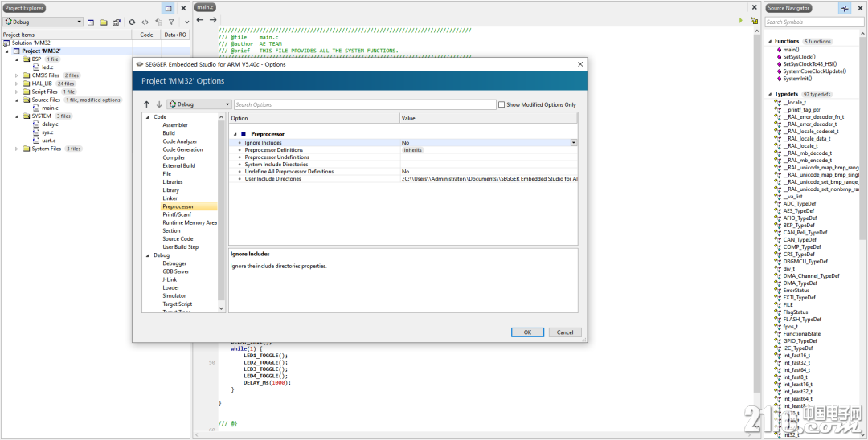Image resolution: width=868 pixels, height=440 pixels.
Task: Click the yellow bookmark/lock icon at the editor's top right
Action: point(754,20)
